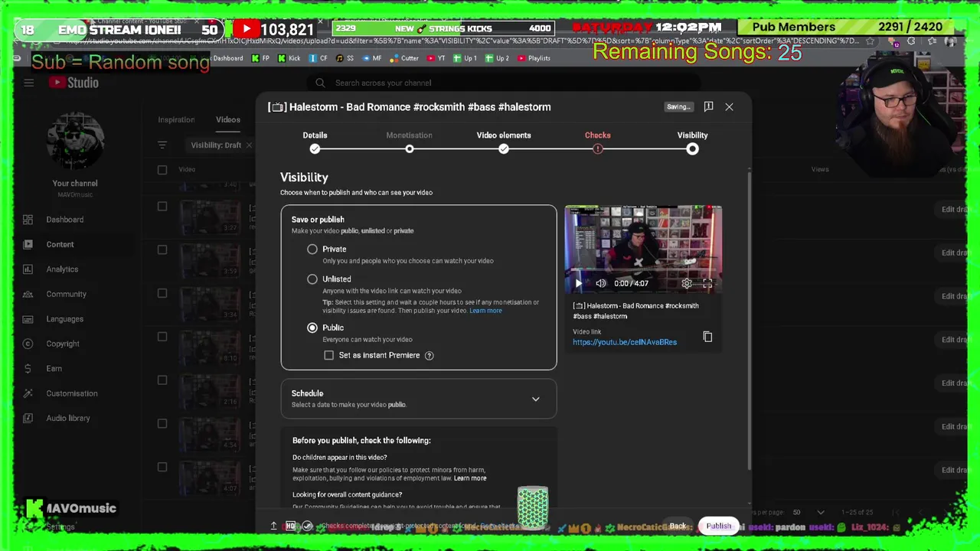Tick the select-all videos header checkbox
Image resolution: width=980 pixels, height=551 pixels.
click(162, 170)
